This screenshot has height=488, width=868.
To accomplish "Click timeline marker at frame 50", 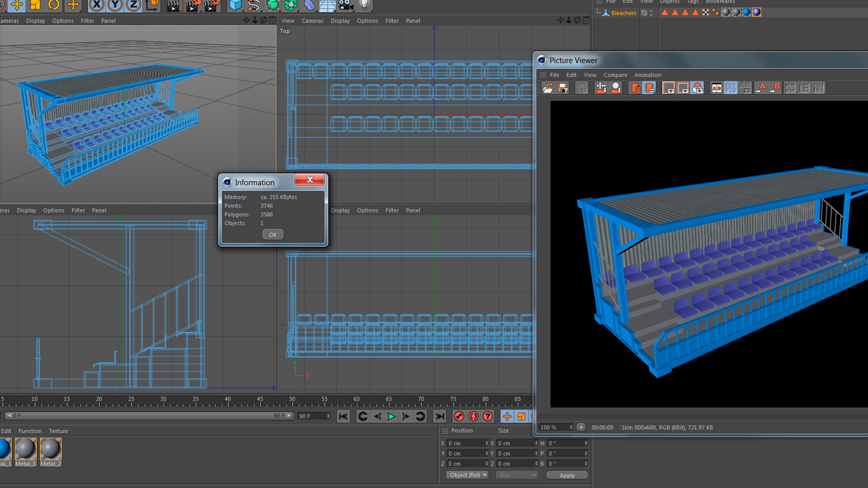I will [x=292, y=400].
